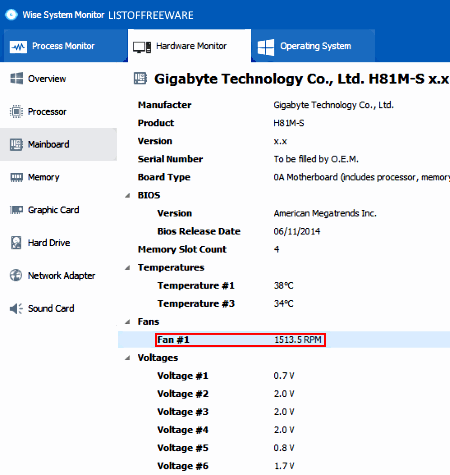The height and width of the screenshot is (475, 450).
Task: Collapse the Voltages group arrow
Action: tap(128, 358)
